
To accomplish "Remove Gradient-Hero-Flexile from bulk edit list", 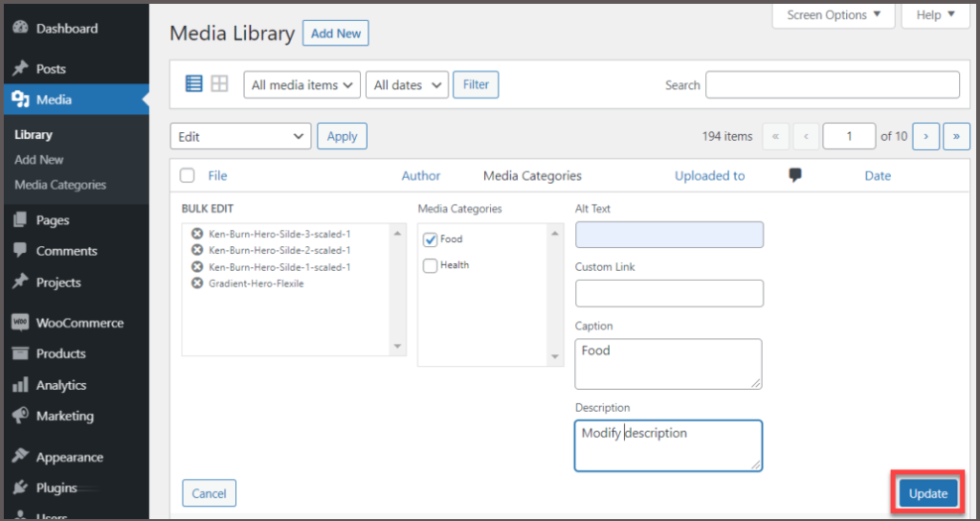I will (x=197, y=283).
